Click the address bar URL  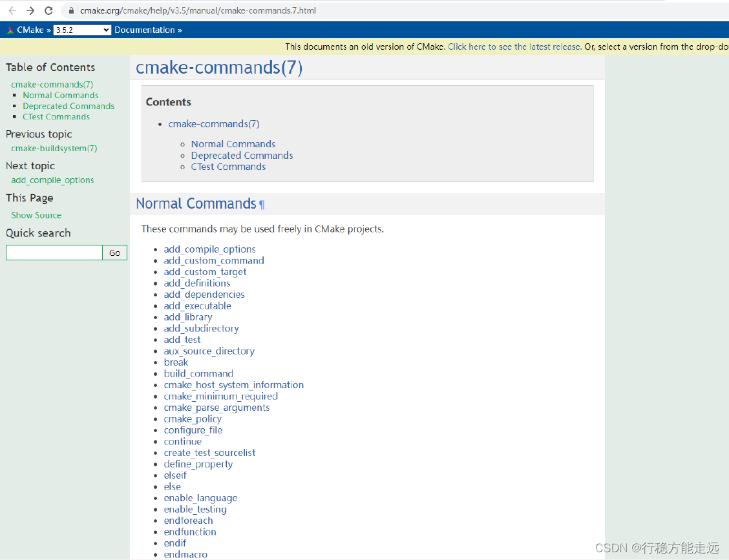(198, 10)
